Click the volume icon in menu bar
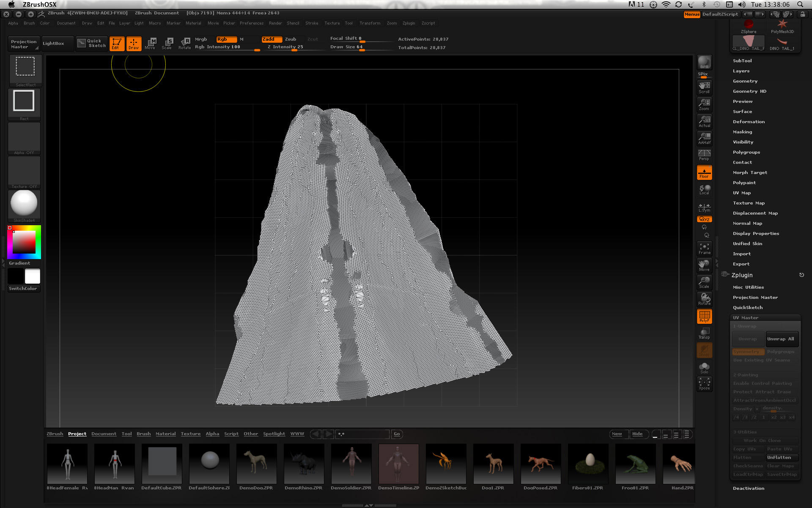Viewport: 812px width, 508px height. click(x=742, y=5)
